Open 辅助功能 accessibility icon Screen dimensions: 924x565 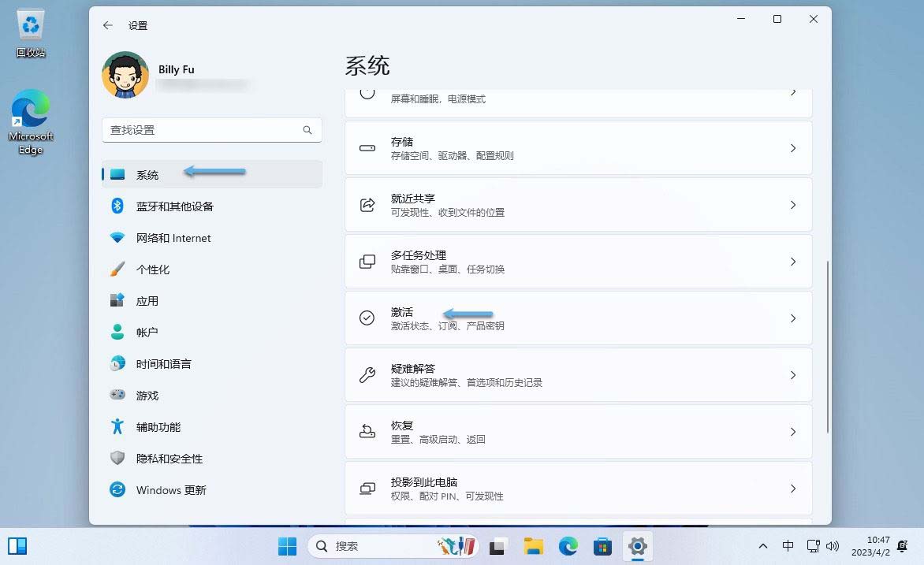tap(117, 427)
